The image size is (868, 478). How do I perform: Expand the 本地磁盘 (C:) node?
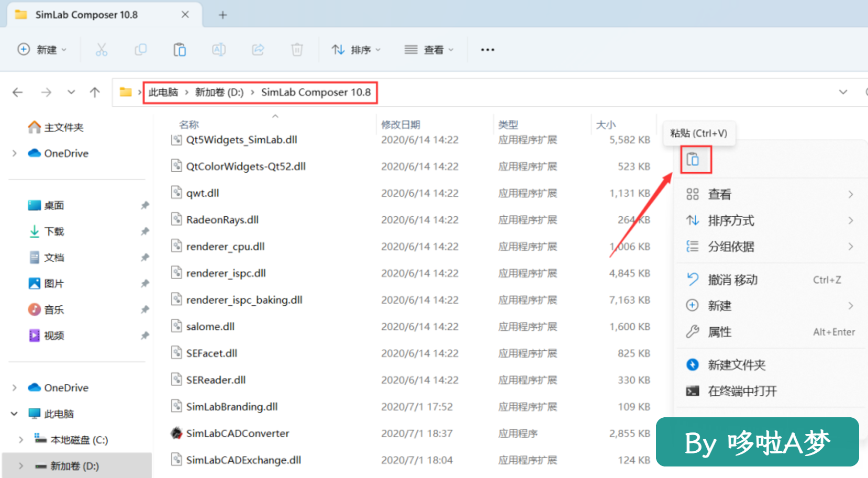point(21,440)
